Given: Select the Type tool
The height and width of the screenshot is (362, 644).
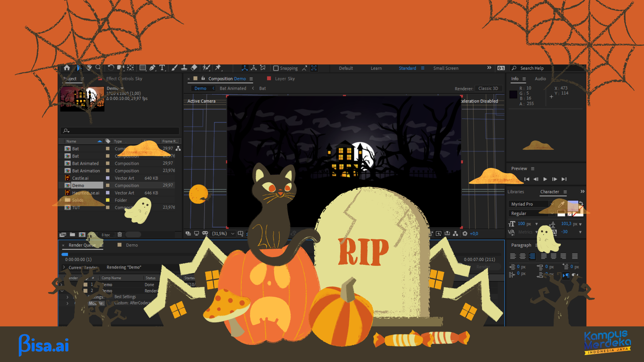Looking at the screenshot, I should click(x=162, y=68).
